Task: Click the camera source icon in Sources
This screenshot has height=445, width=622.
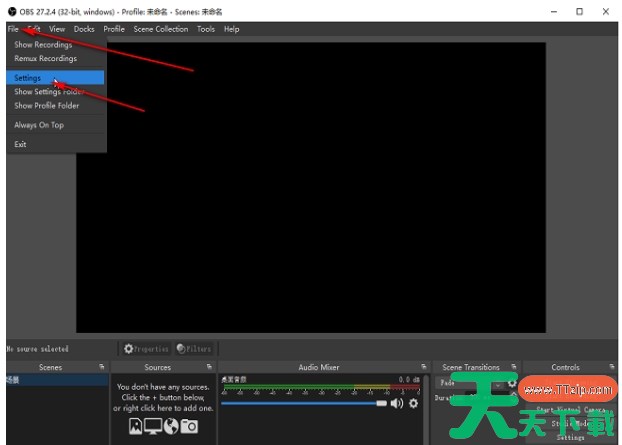Action: (x=189, y=426)
